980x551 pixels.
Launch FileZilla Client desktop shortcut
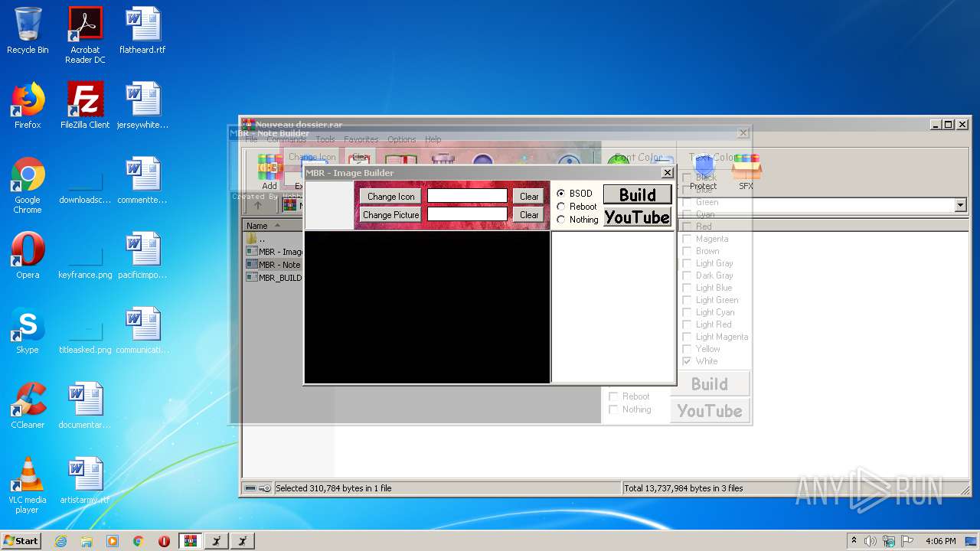[x=85, y=106]
